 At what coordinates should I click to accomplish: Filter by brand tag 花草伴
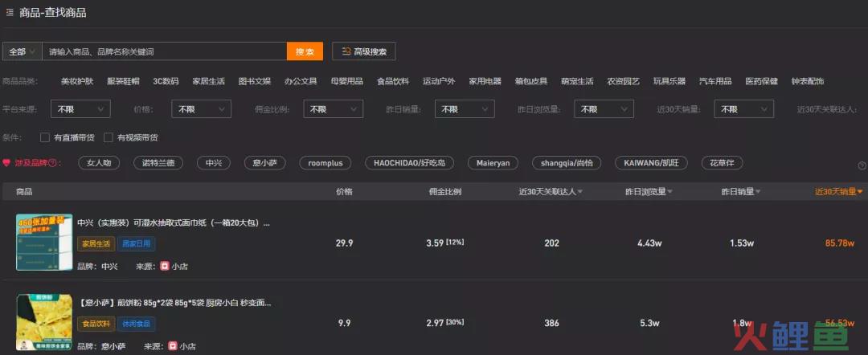[722, 163]
